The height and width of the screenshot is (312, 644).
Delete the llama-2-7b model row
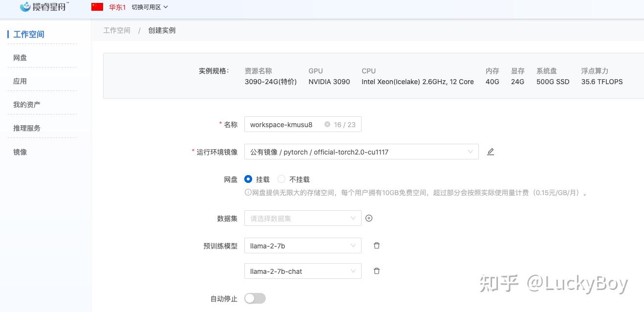(x=377, y=245)
